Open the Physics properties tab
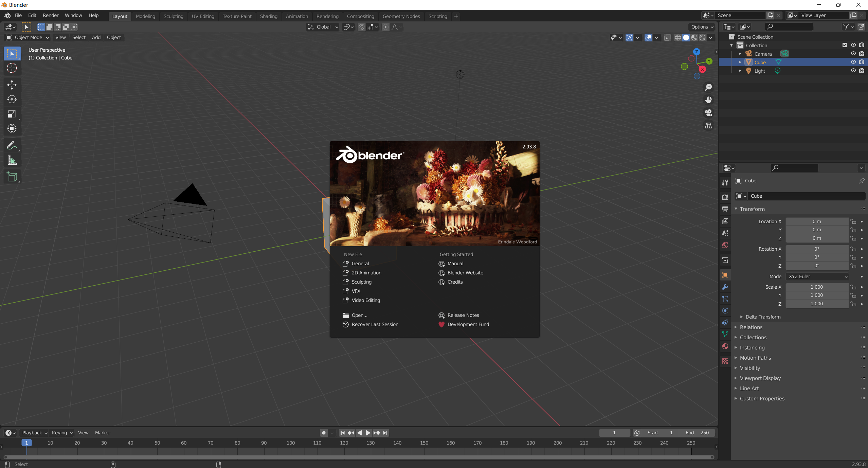The width and height of the screenshot is (868, 468). [725, 311]
